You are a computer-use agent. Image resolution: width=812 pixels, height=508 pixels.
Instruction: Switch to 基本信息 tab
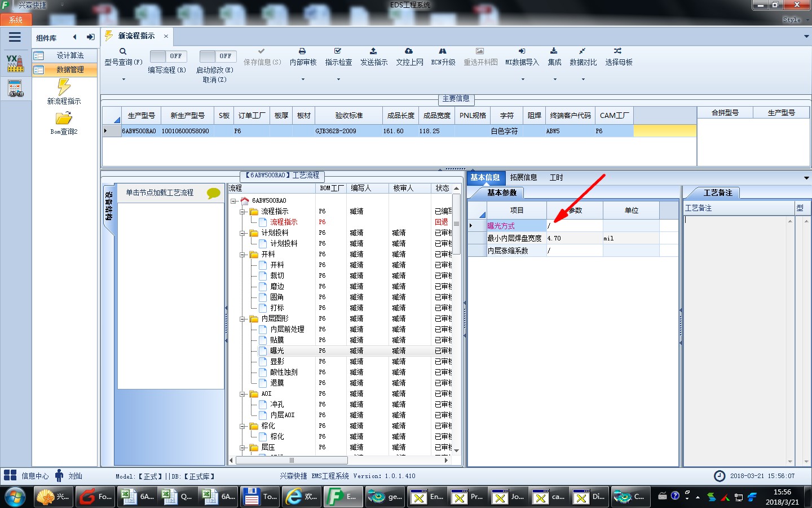(x=485, y=177)
